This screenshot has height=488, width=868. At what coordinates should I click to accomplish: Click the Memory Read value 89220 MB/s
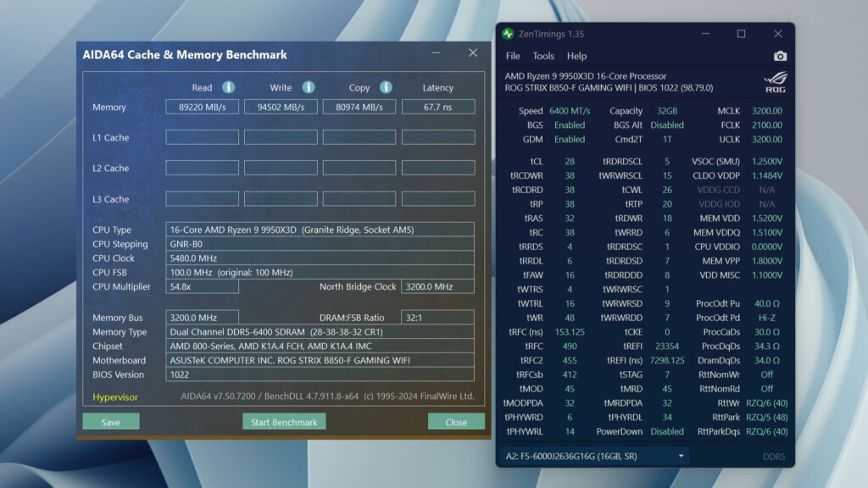[202, 107]
